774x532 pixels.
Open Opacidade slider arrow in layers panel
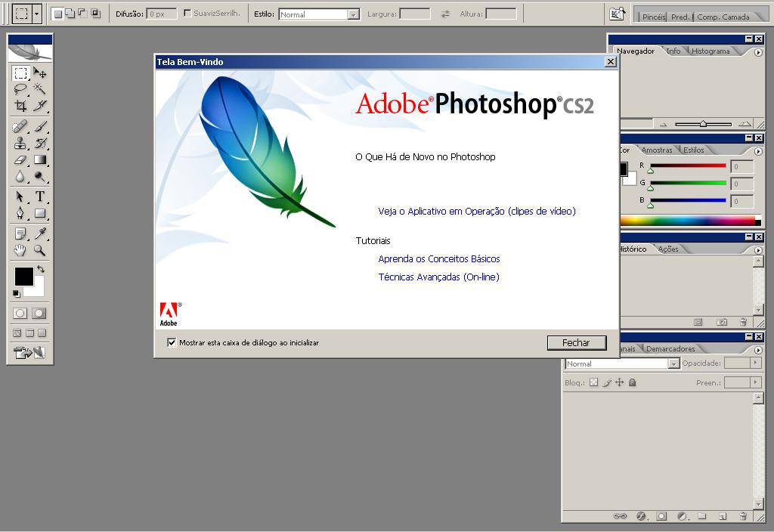(x=755, y=363)
